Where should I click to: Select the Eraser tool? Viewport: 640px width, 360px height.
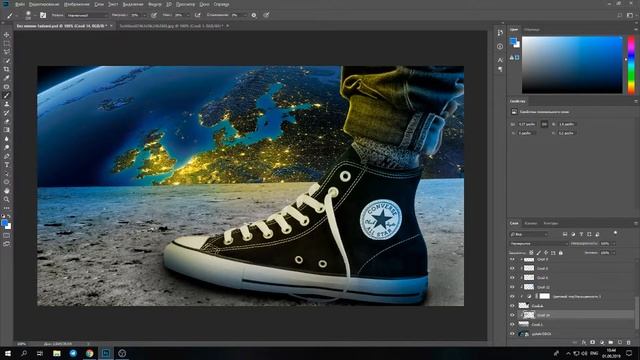7,121
